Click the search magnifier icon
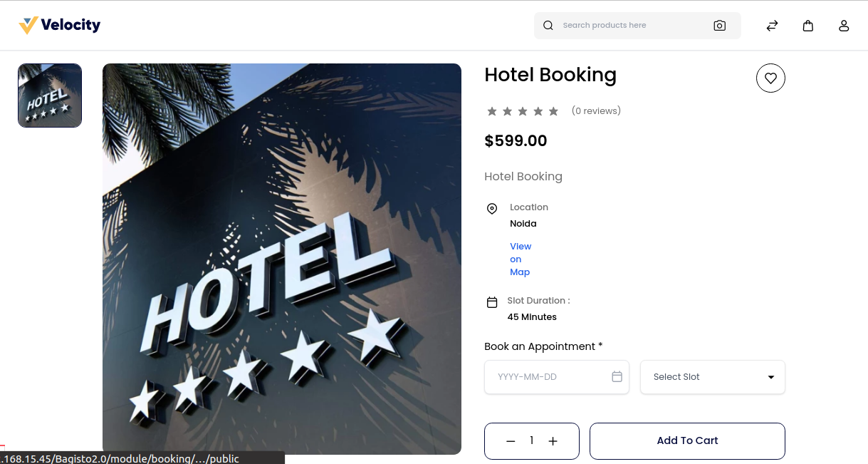 (x=548, y=26)
